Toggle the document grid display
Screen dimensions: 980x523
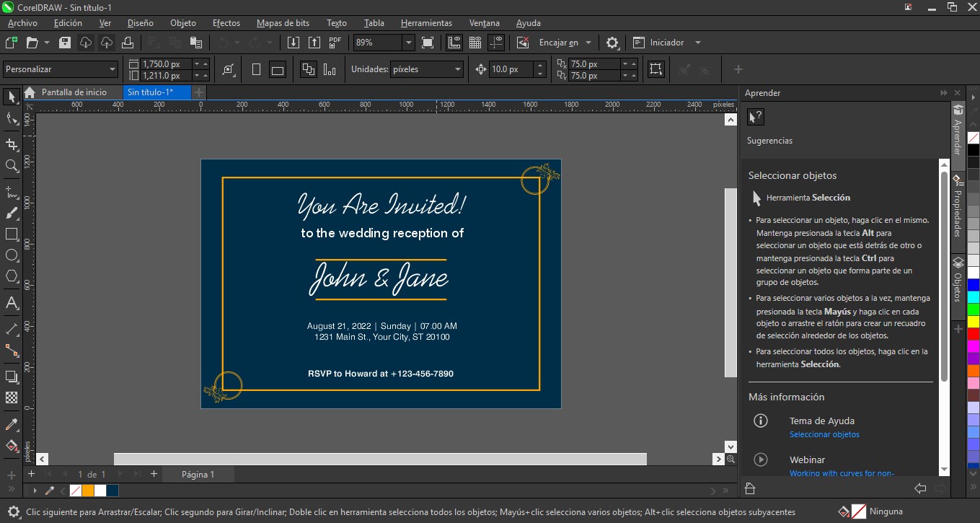pyautogui.click(x=476, y=42)
